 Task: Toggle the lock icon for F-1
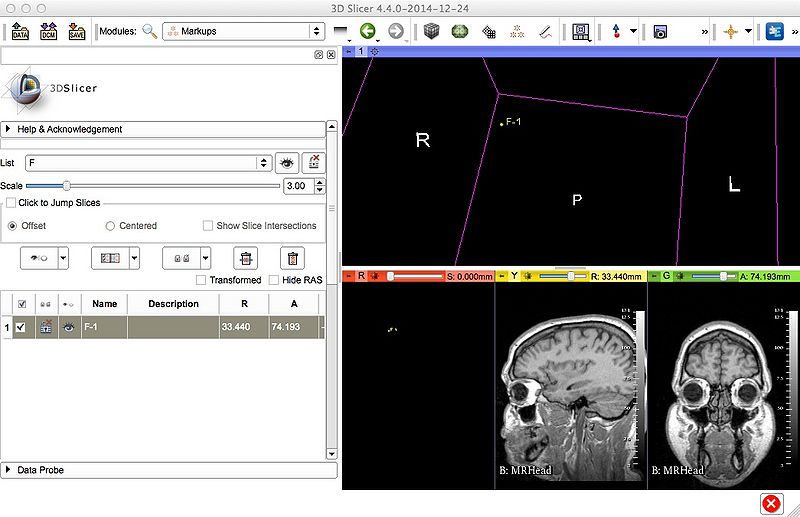click(46, 327)
